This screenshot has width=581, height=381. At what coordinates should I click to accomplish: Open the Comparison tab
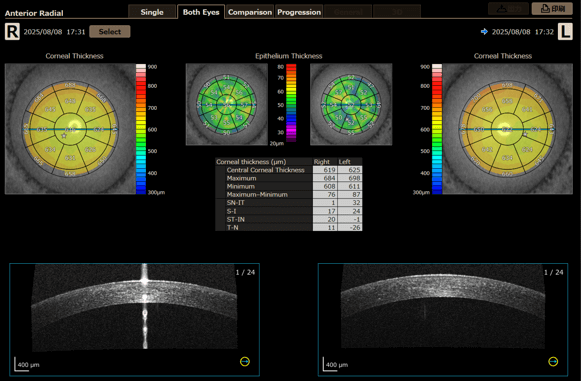click(250, 12)
